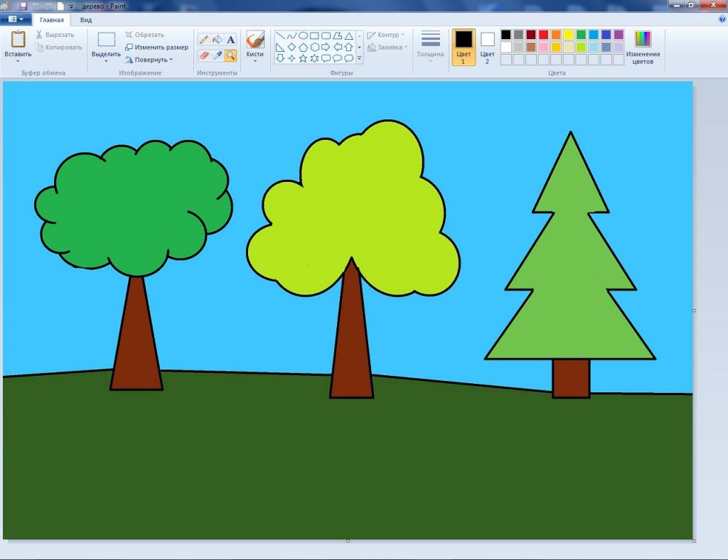Open the Выделить selection dropdown arrow

click(x=106, y=61)
